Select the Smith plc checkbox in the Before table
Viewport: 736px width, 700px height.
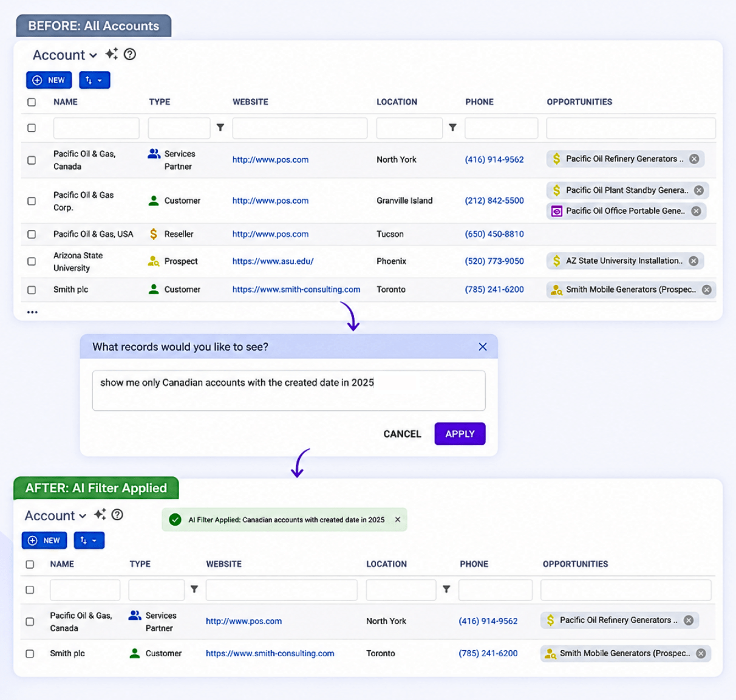pyautogui.click(x=32, y=290)
